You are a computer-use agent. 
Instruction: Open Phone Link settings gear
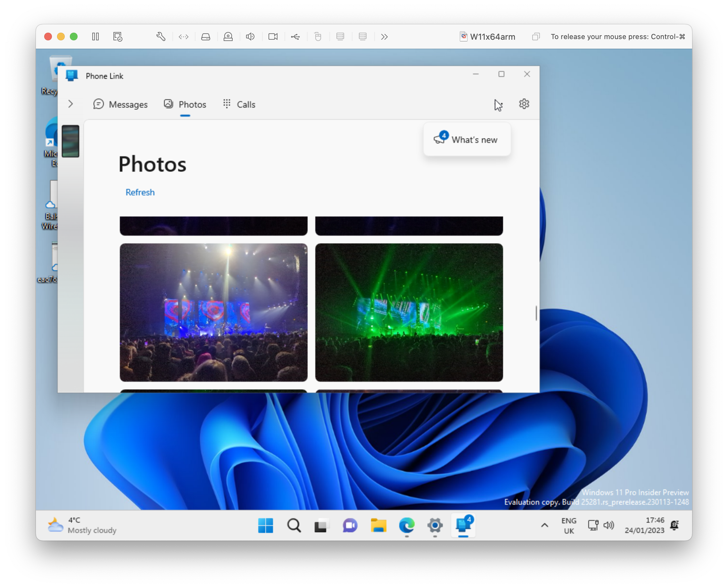[524, 104]
